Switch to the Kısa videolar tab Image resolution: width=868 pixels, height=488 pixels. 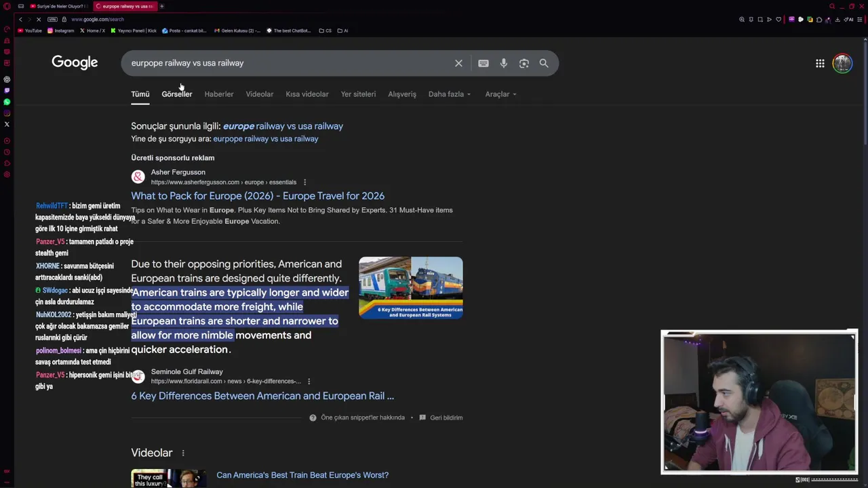point(307,94)
